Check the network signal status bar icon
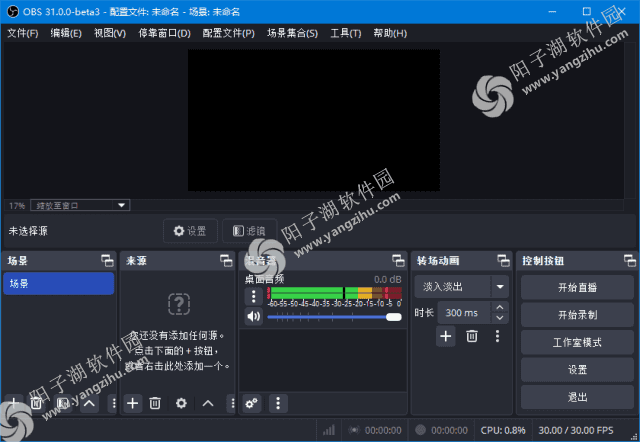The height and width of the screenshot is (442, 640). (x=329, y=430)
